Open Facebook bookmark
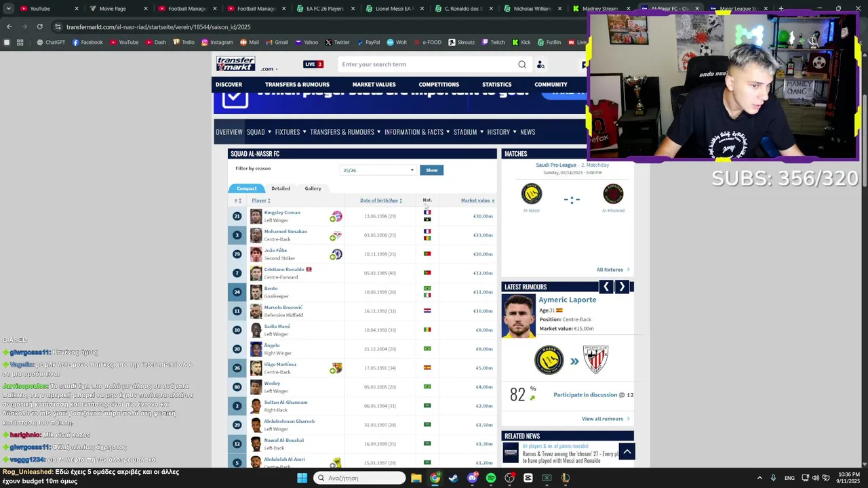 tap(87, 42)
